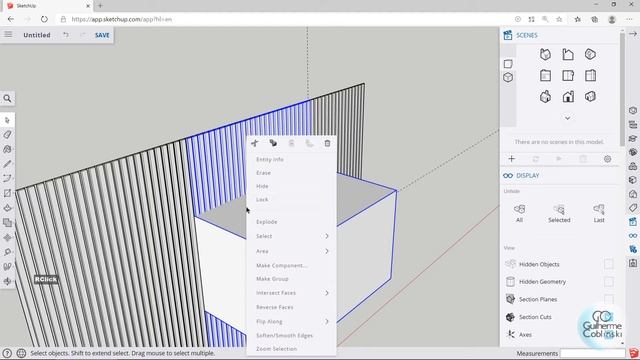Expand the Intersect Faces submenu arrow
The width and height of the screenshot is (640, 360).
click(327, 293)
